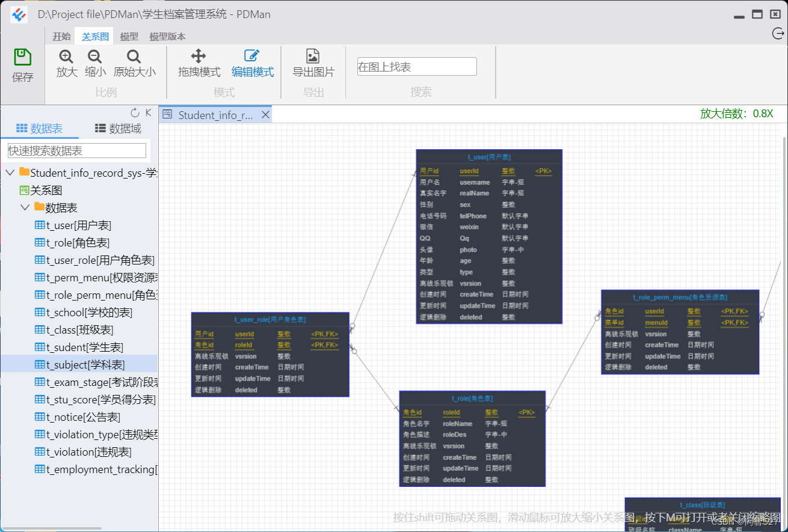Select t_class[班级表] in the tree

click(75, 330)
